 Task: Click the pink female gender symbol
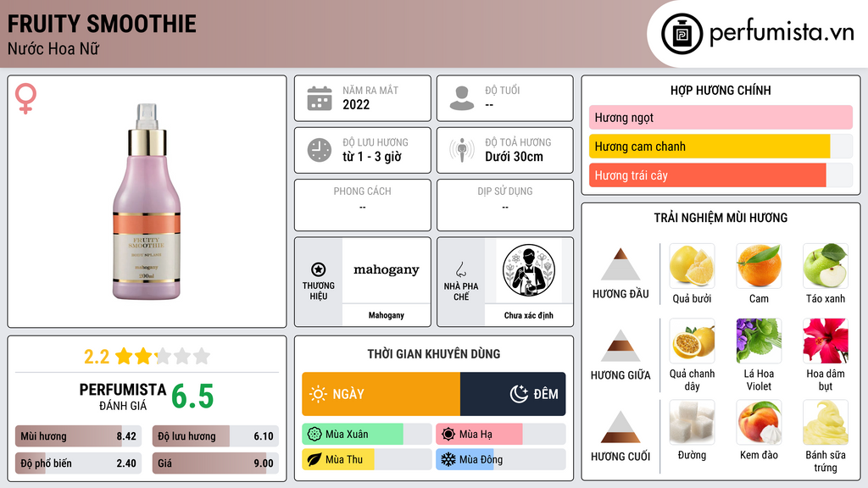tap(25, 98)
